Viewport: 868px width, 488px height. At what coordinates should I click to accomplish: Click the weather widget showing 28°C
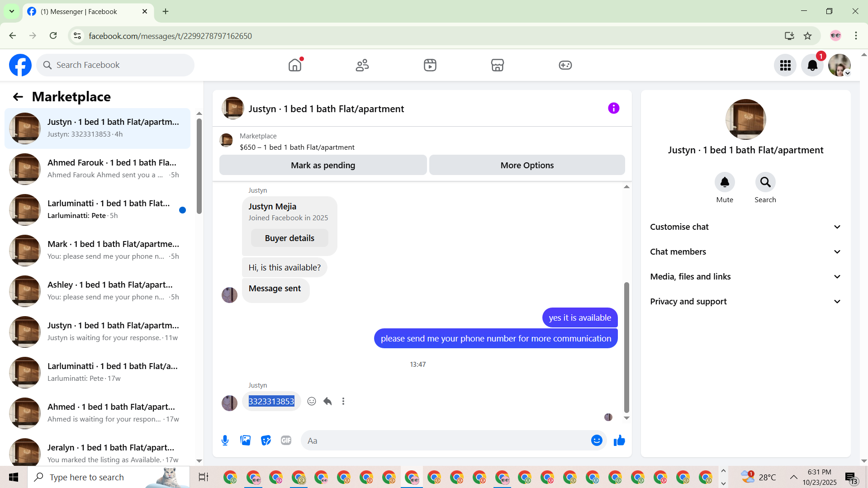(758, 477)
